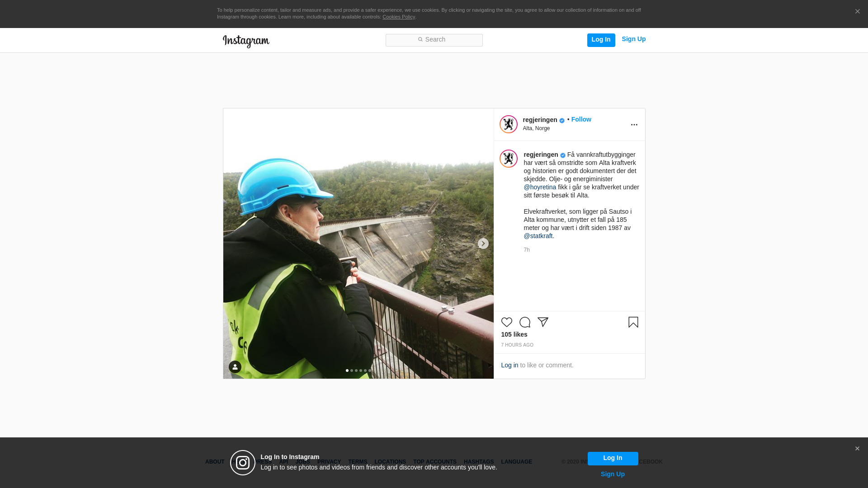The height and width of the screenshot is (488, 868).
Task: Open the TOP ACCOUNTS footer link
Action: tap(435, 462)
